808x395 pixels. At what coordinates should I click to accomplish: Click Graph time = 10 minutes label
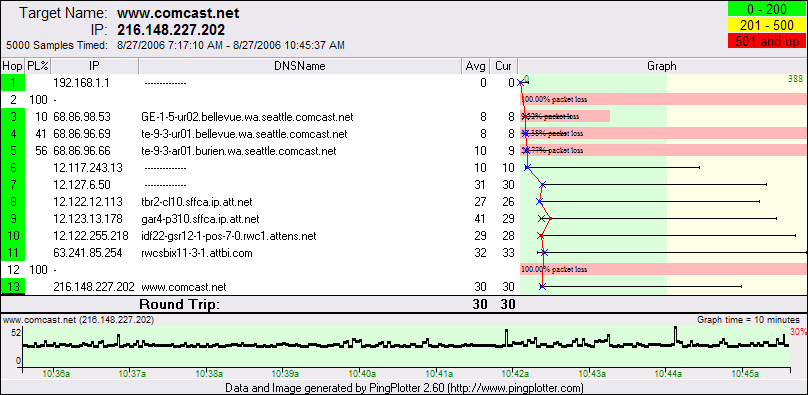click(748, 320)
